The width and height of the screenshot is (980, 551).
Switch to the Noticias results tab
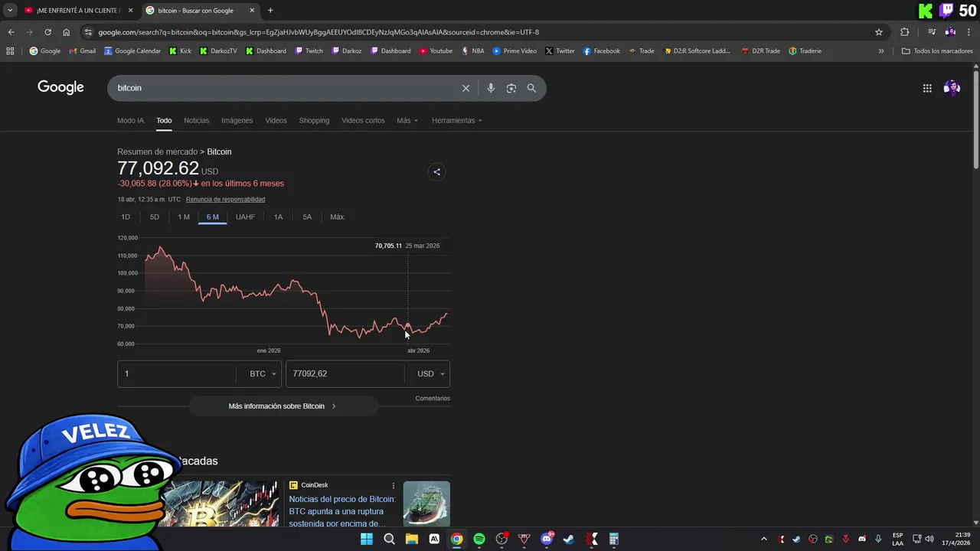(x=196, y=120)
